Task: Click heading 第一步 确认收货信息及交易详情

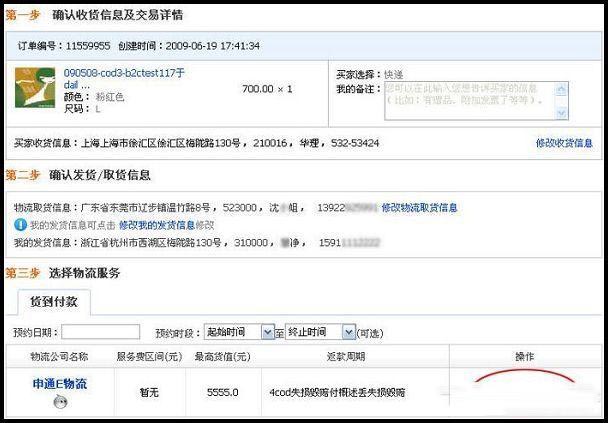Action: pyautogui.click(x=94, y=16)
